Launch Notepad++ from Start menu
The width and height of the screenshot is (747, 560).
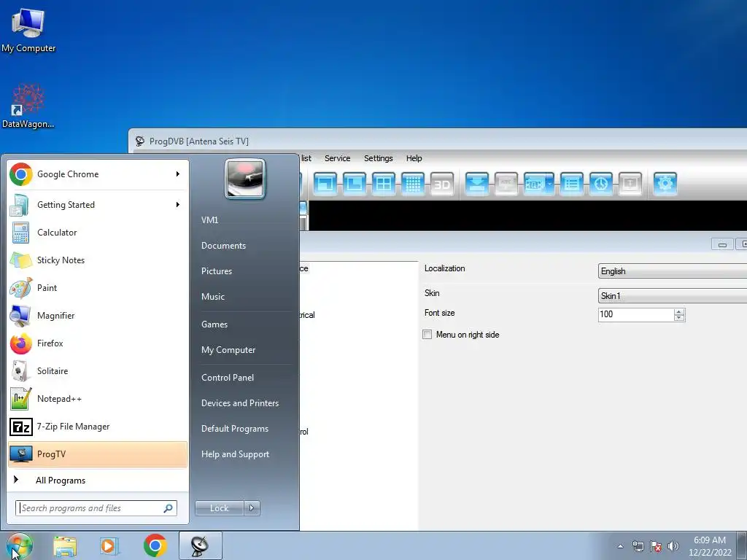coord(98,399)
